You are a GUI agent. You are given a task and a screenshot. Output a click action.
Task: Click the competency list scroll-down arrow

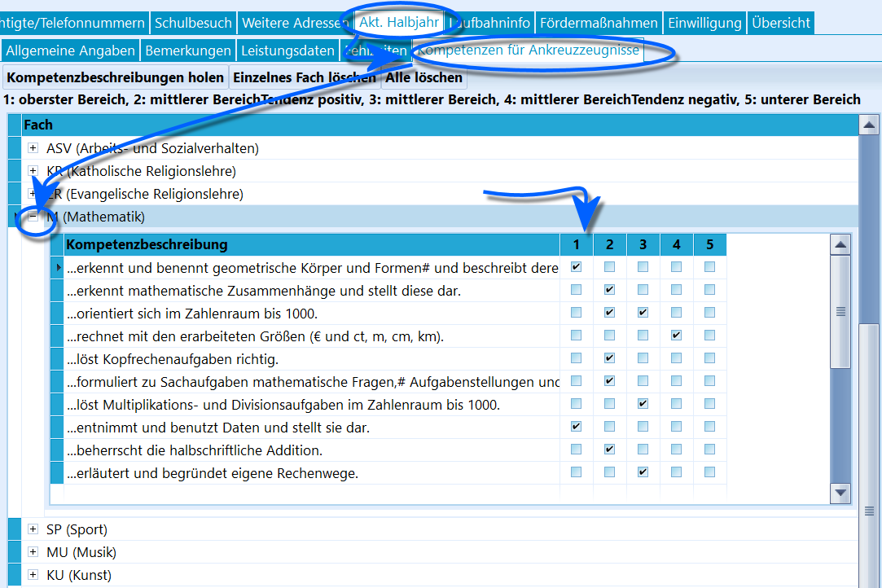coord(840,493)
